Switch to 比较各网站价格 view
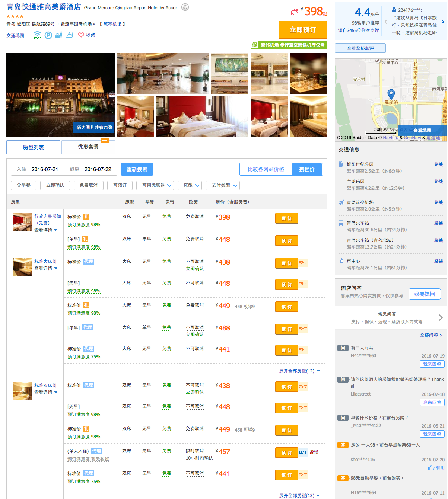 (266, 169)
